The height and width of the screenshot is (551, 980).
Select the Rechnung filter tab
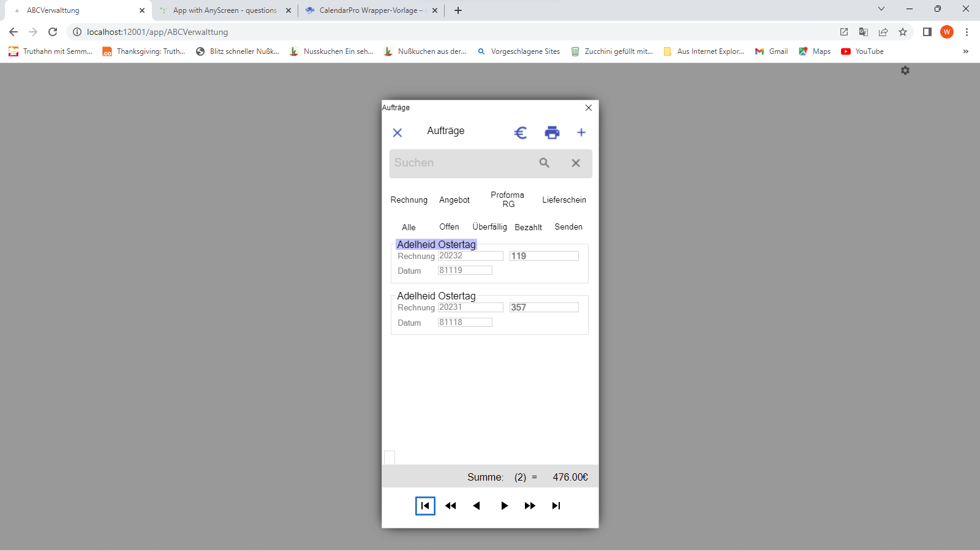point(409,200)
